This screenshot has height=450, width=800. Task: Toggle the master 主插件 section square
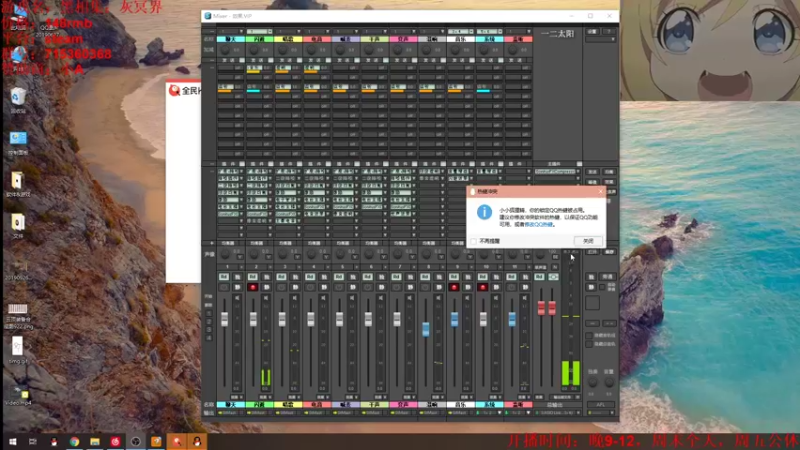click(x=579, y=164)
